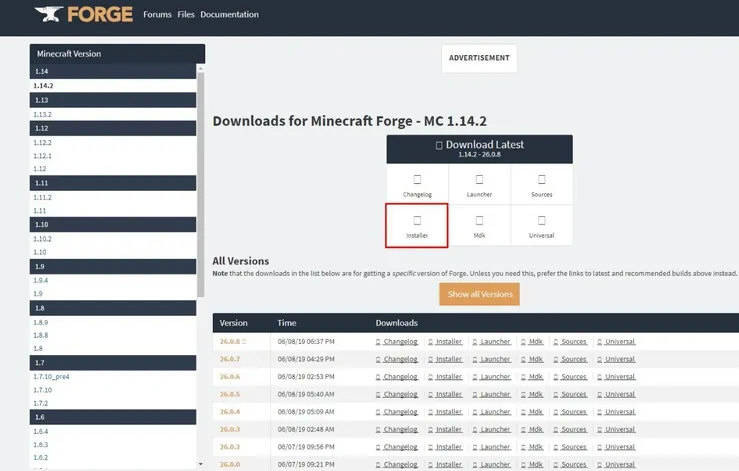The image size is (739, 471).
Task: Click Launcher link for version 26.0.4
Action: point(495,412)
